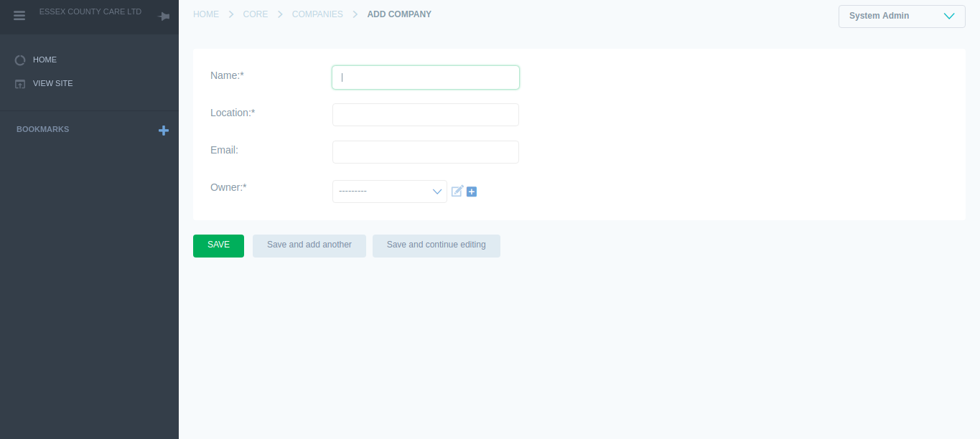Image resolution: width=980 pixels, height=439 pixels.
Task: Add a new owner via plus icon
Action: click(472, 192)
